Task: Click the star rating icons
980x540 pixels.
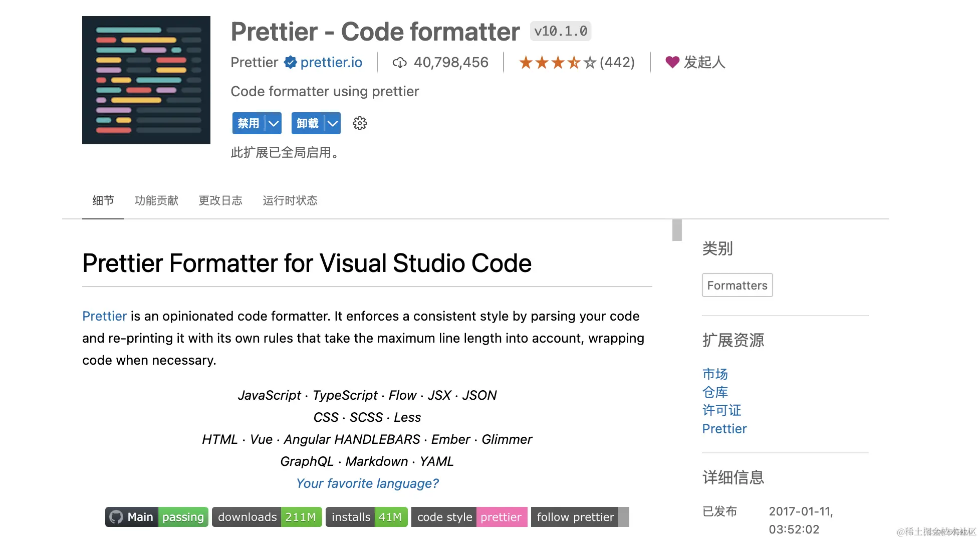Action: [x=558, y=63]
